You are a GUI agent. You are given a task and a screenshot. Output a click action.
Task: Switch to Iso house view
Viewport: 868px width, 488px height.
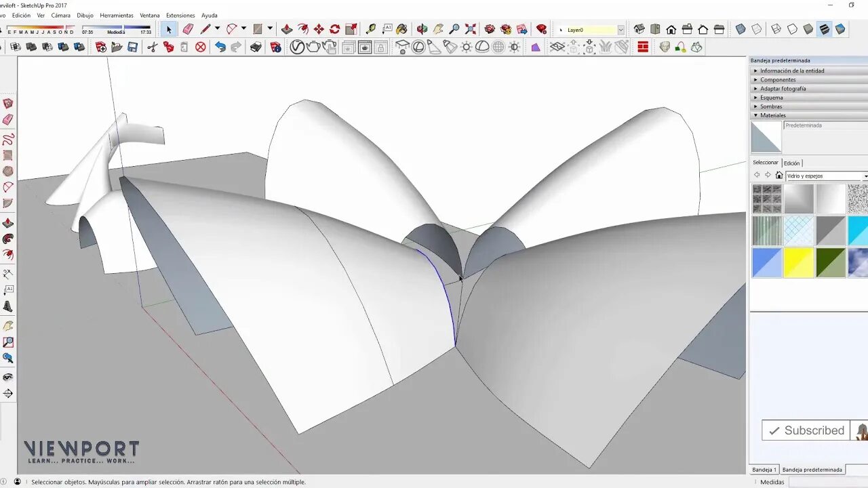639,29
